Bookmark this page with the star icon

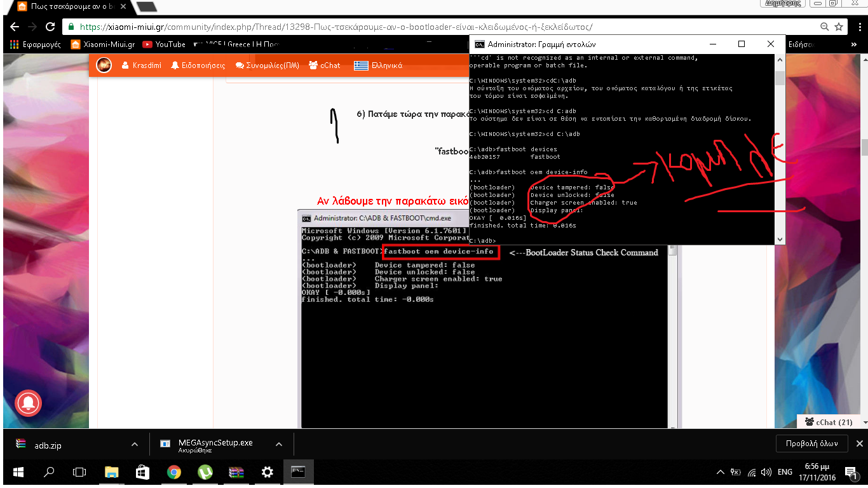839,27
